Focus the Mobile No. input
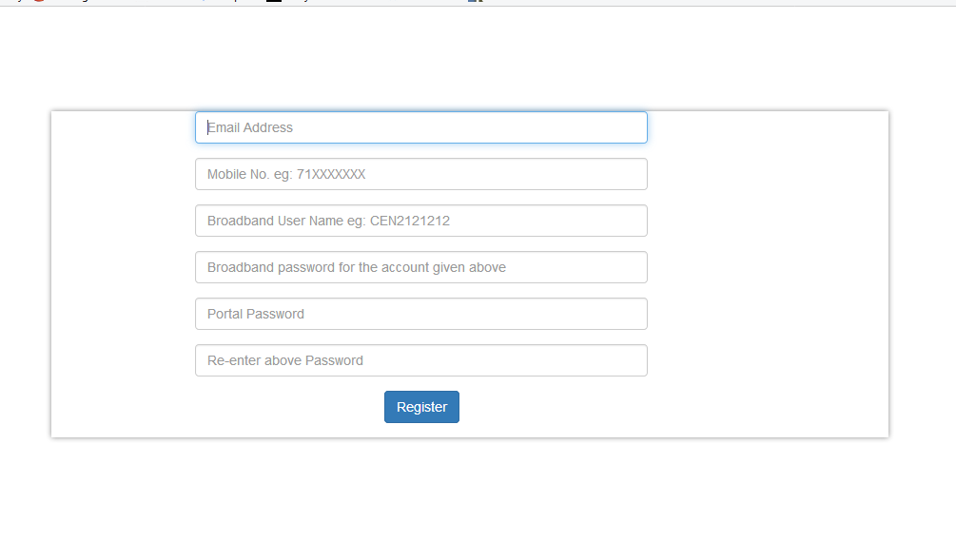This screenshot has width=956, height=560. click(x=420, y=174)
